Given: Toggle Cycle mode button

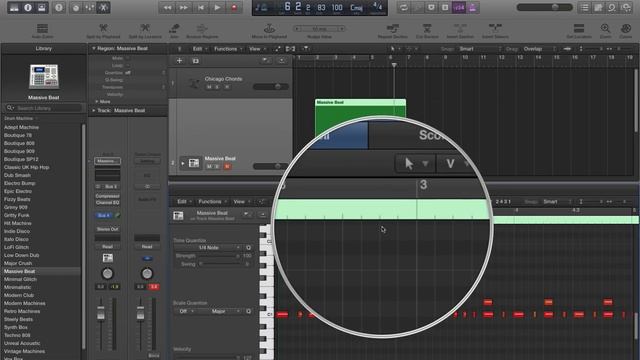Looking at the screenshot, I should (x=404, y=7).
